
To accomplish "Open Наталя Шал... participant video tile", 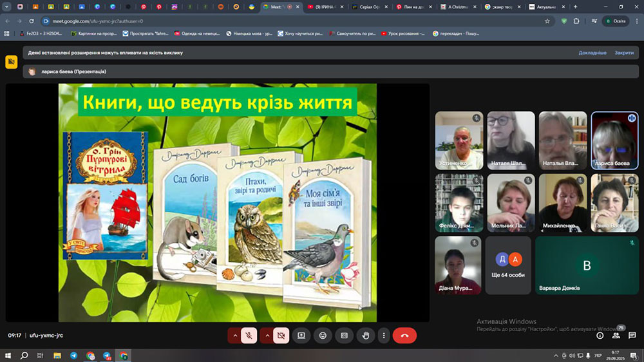I will pyautogui.click(x=511, y=140).
